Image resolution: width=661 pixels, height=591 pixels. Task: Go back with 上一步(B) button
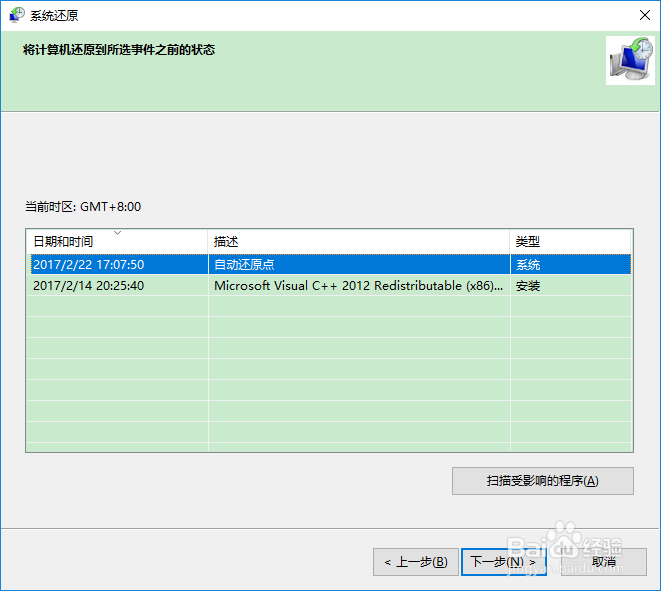click(416, 562)
